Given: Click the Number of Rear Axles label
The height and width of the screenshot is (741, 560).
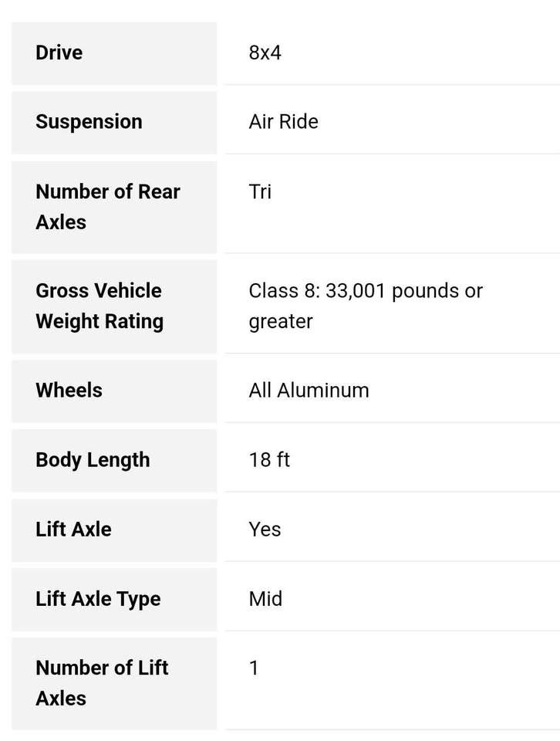Looking at the screenshot, I should (x=108, y=207).
